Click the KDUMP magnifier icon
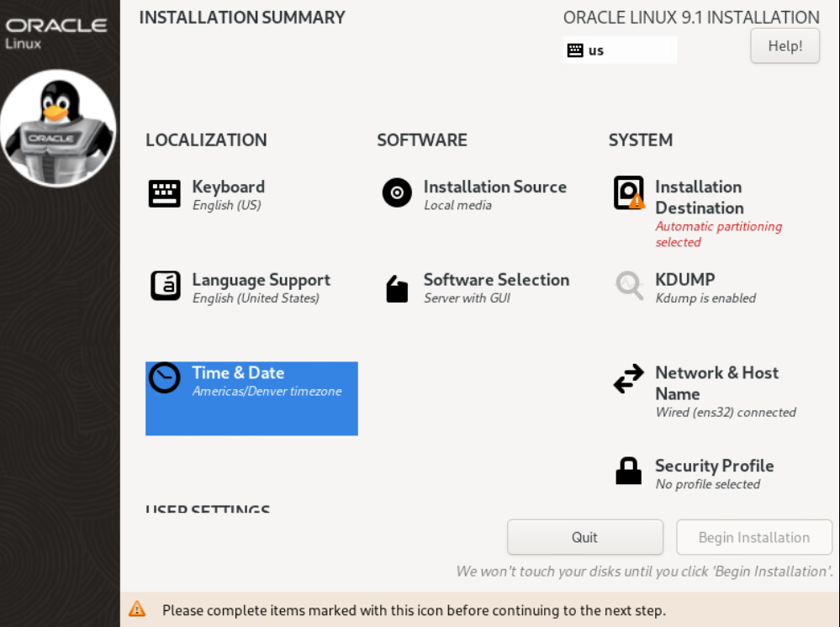Viewport: 840px width, 627px height. [x=629, y=286]
